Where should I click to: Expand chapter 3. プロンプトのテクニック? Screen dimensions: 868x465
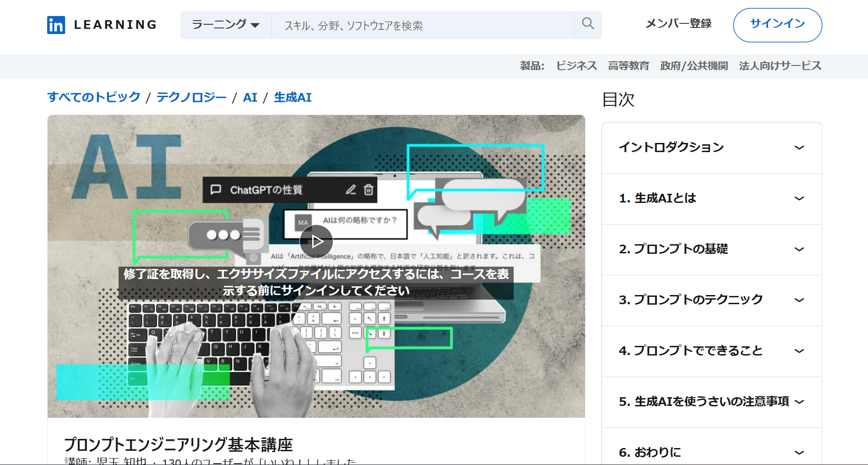711,300
